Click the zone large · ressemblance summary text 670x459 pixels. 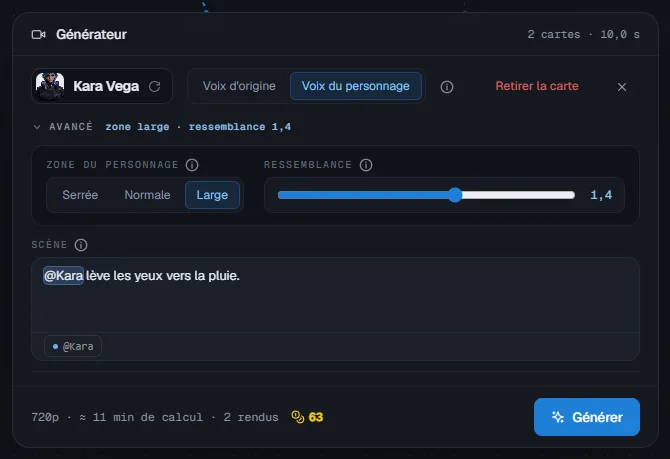[x=198, y=127]
